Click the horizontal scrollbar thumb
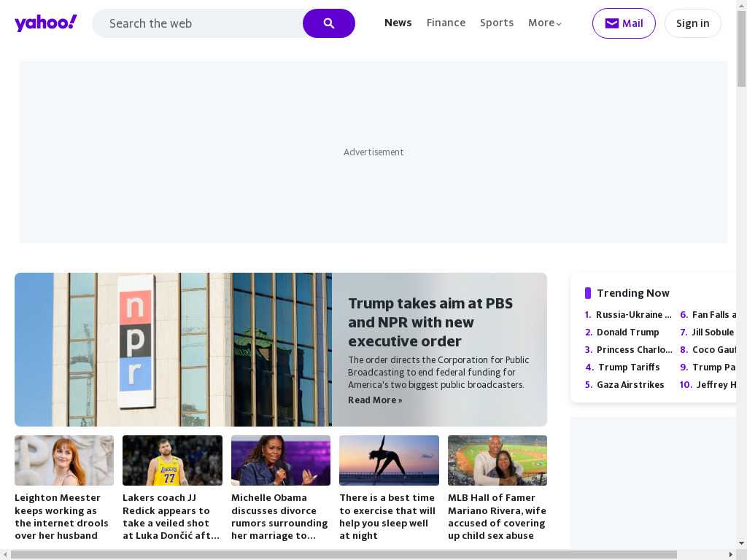Image resolution: width=747 pixels, height=560 pixels. click(x=344, y=555)
